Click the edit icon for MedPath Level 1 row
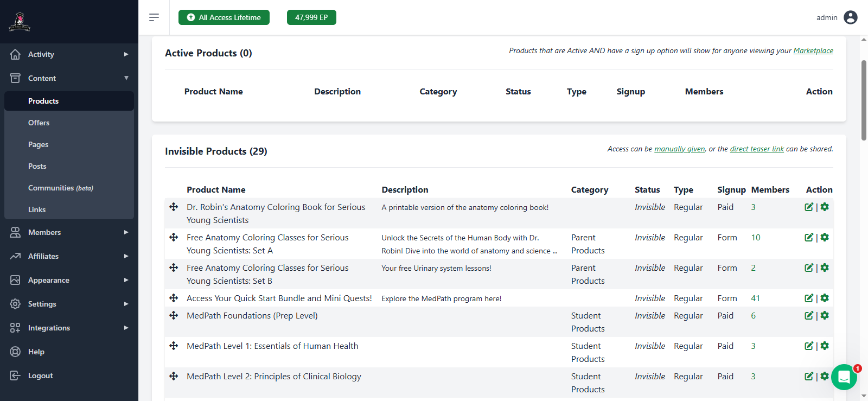The width and height of the screenshot is (868, 401). coord(809,346)
